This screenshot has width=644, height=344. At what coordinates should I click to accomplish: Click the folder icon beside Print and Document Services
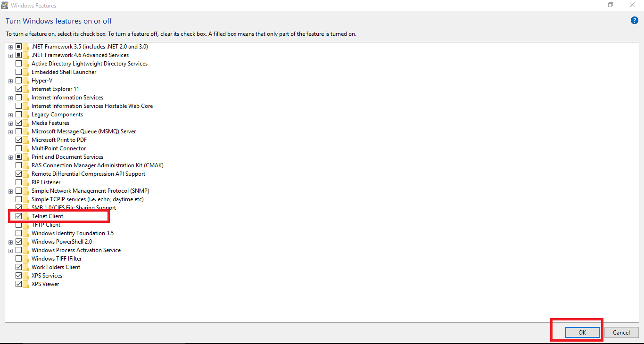point(26,157)
